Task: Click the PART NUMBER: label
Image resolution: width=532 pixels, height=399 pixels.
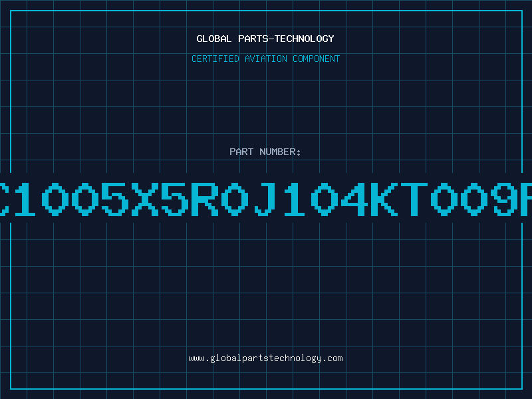Action: click(x=265, y=152)
